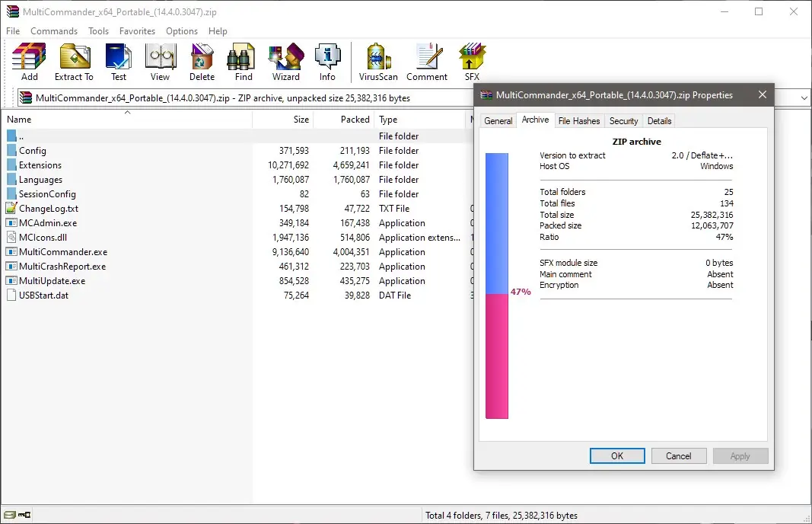This screenshot has height=524, width=812.
Task: Click the MultiUpdate.exe application icon
Action: 11,281
